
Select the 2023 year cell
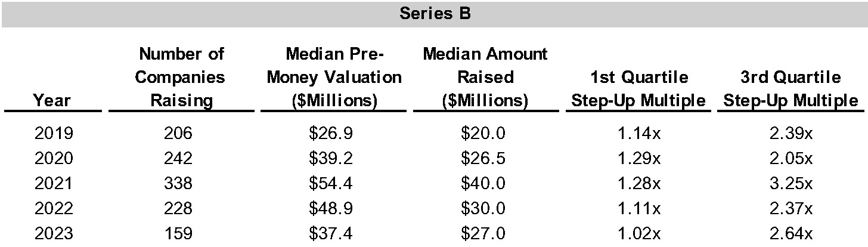pyautogui.click(x=54, y=233)
